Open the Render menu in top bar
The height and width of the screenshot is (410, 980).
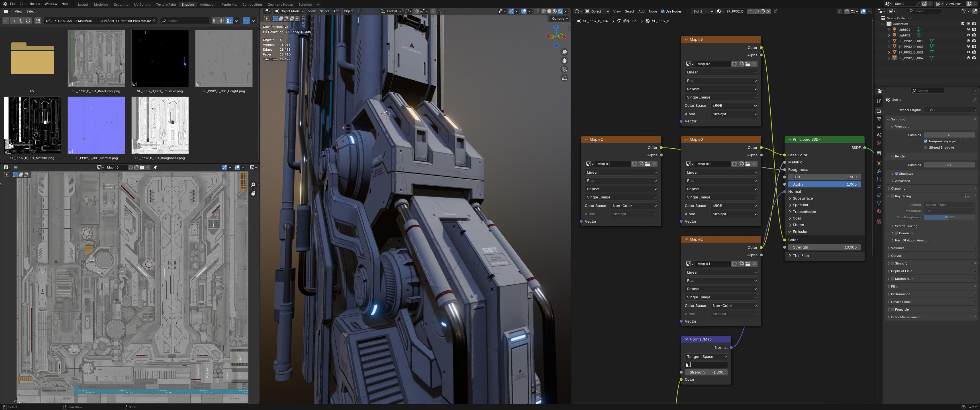click(x=35, y=4)
